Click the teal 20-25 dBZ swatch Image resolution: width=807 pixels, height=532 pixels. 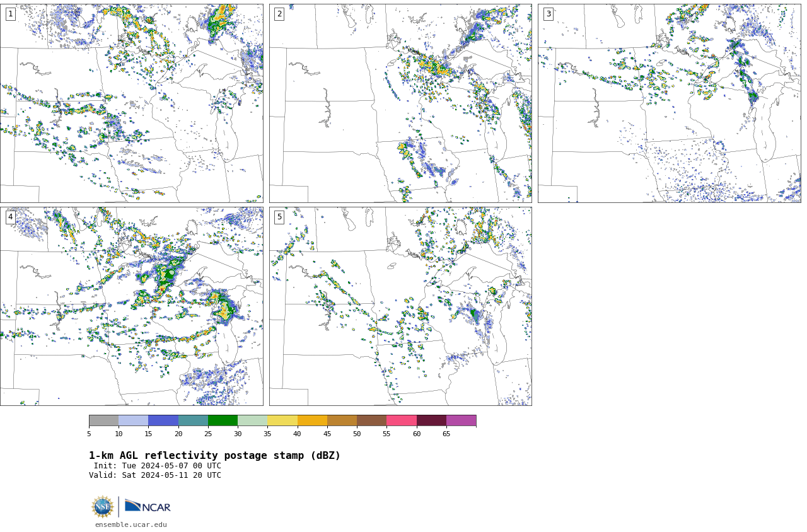tap(193, 420)
